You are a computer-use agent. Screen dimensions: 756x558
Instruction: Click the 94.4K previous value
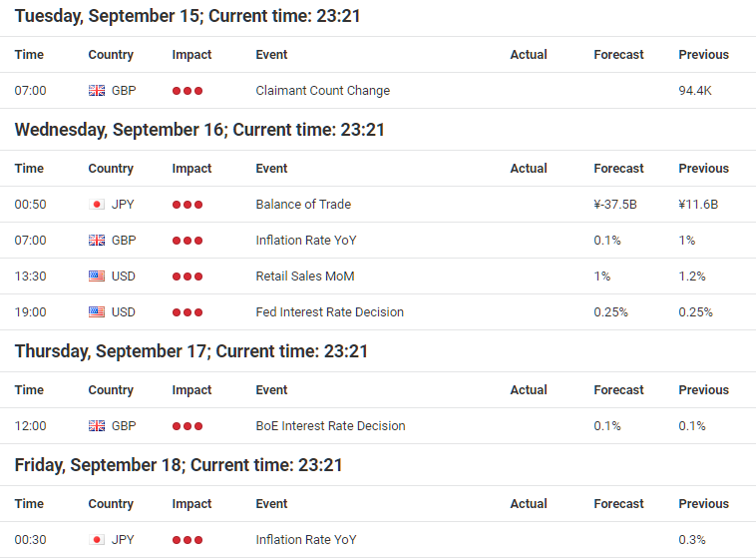[x=695, y=91]
